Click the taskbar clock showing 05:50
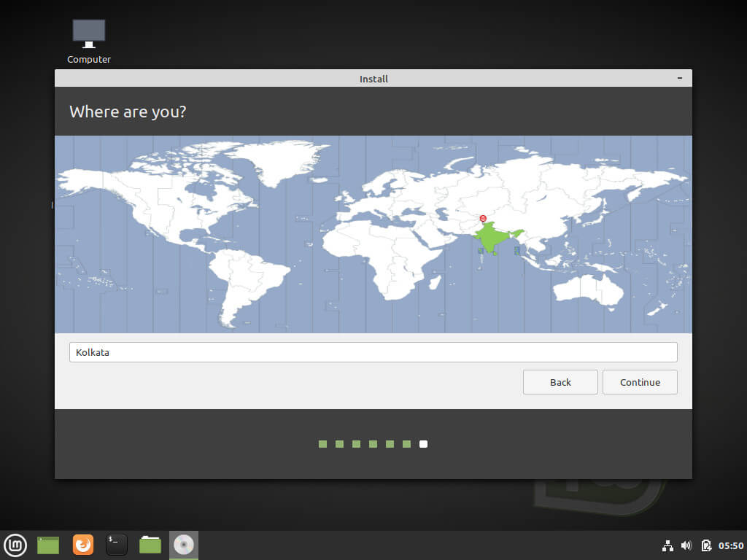 (731, 545)
